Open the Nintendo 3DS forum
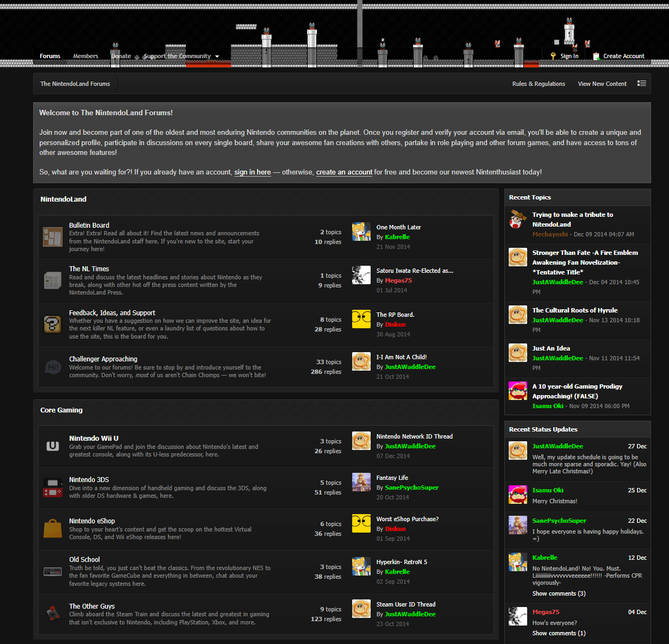669x644 pixels. click(89, 479)
